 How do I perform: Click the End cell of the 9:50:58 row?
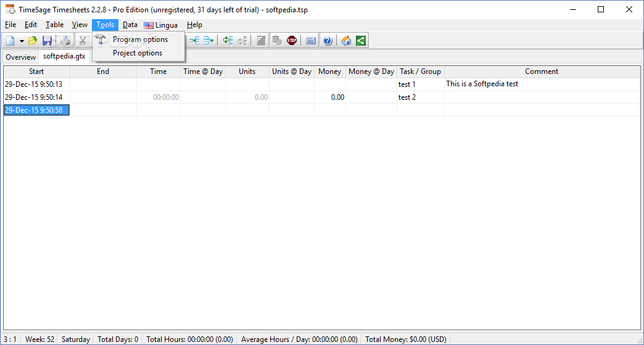(x=103, y=110)
